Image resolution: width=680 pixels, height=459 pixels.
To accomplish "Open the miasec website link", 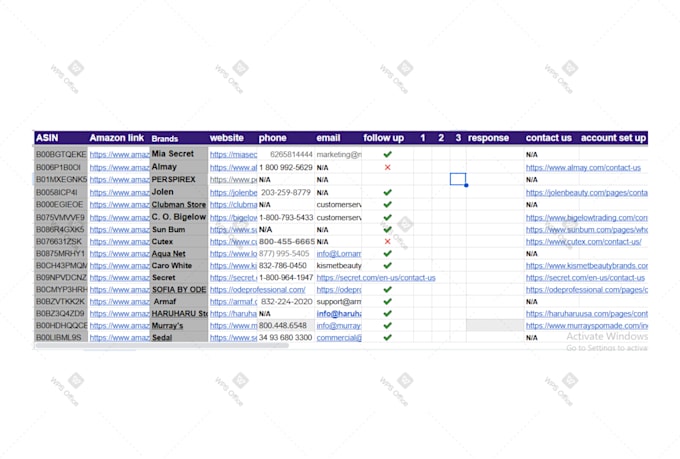I will (x=233, y=154).
